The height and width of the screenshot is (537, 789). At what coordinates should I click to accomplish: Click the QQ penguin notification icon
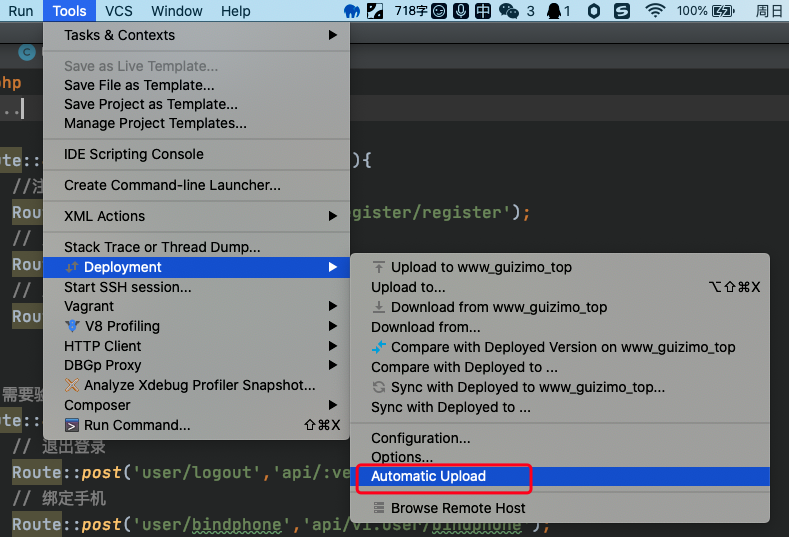tap(554, 11)
